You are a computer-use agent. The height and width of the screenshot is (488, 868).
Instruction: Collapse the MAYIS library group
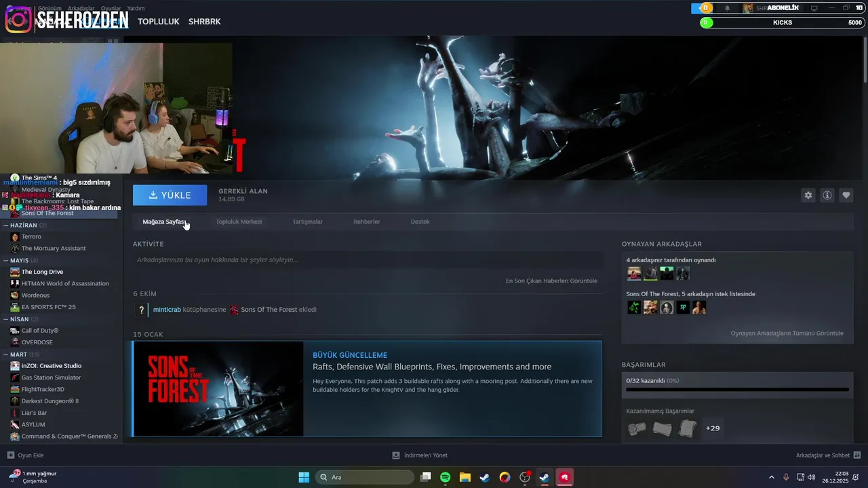pyautogui.click(x=6, y=260)
